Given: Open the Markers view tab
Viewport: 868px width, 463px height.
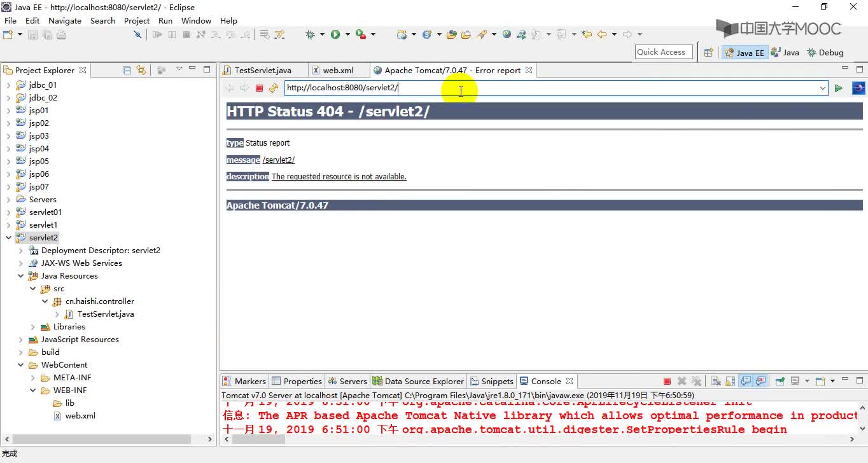Looking at the screenshot, I should 244,381.
